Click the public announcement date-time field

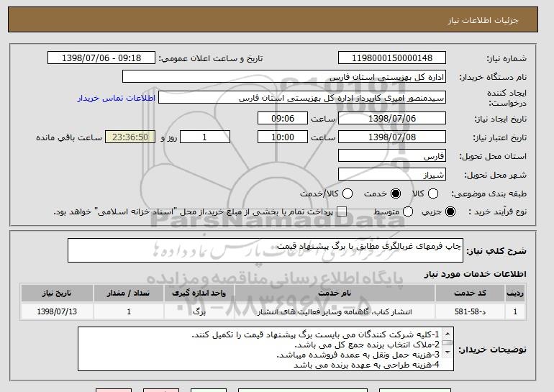pos(101,58)
